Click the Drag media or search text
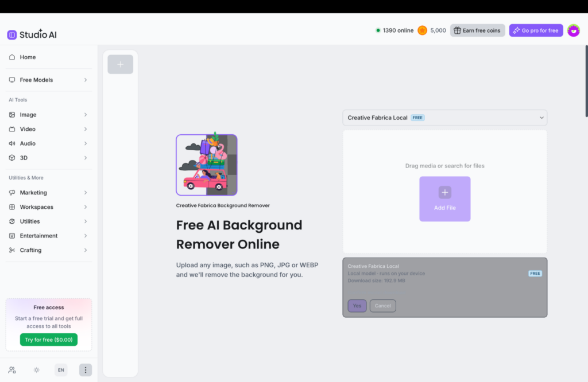Image resolution: width=588 pixels, height=382 pixels. coord(445,166)
